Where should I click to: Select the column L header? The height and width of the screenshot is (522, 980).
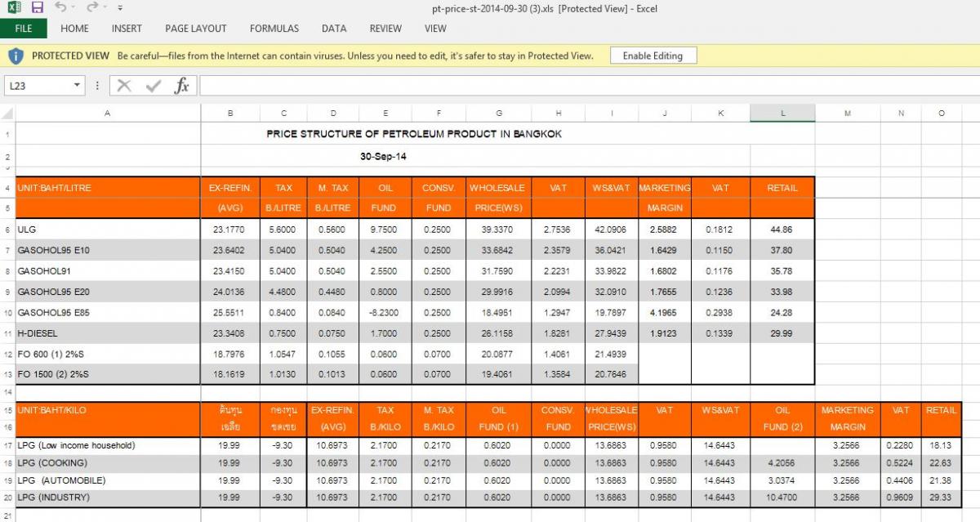coord(782,114)
